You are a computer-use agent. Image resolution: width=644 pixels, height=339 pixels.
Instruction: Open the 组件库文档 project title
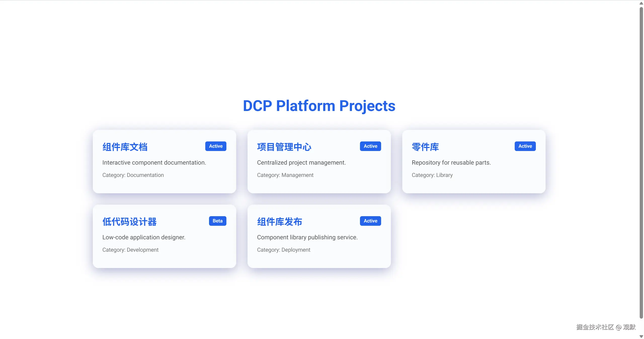point(125,147)
